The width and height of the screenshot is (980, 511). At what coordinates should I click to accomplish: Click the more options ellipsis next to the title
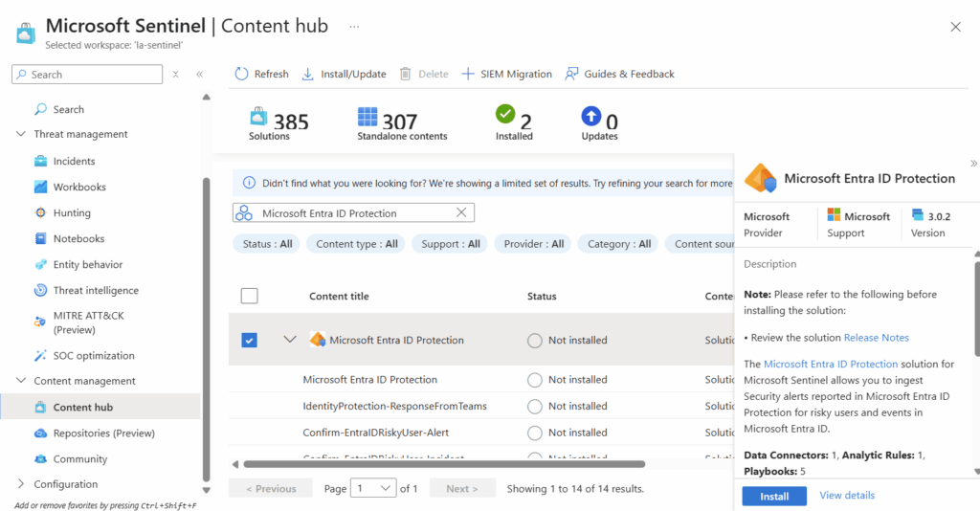point(354,27)
